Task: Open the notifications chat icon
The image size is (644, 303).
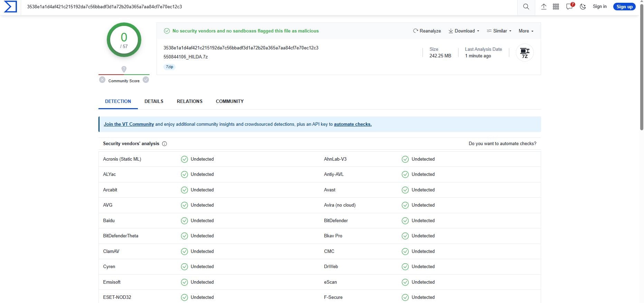Action: (569, 7)
